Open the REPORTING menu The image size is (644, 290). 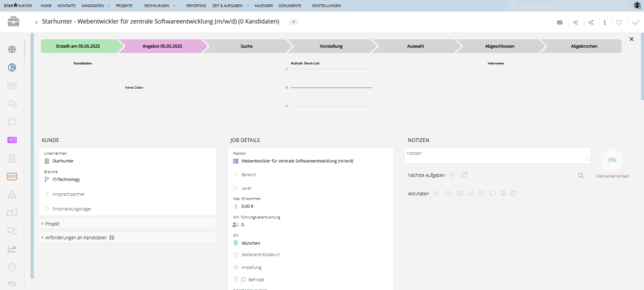pyautogui.click(x=196, y=6)
